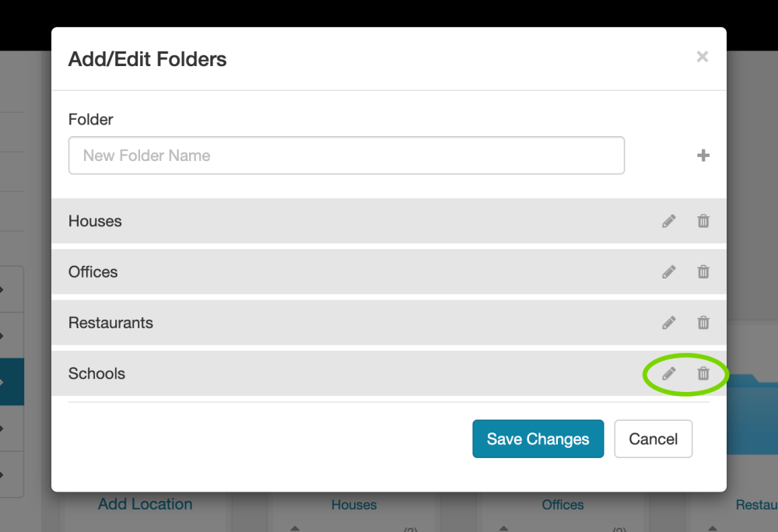Delete the Houses folder with trash icon
Image resolution: width=778 pixels, height=532 pixels.
(703, 221)
